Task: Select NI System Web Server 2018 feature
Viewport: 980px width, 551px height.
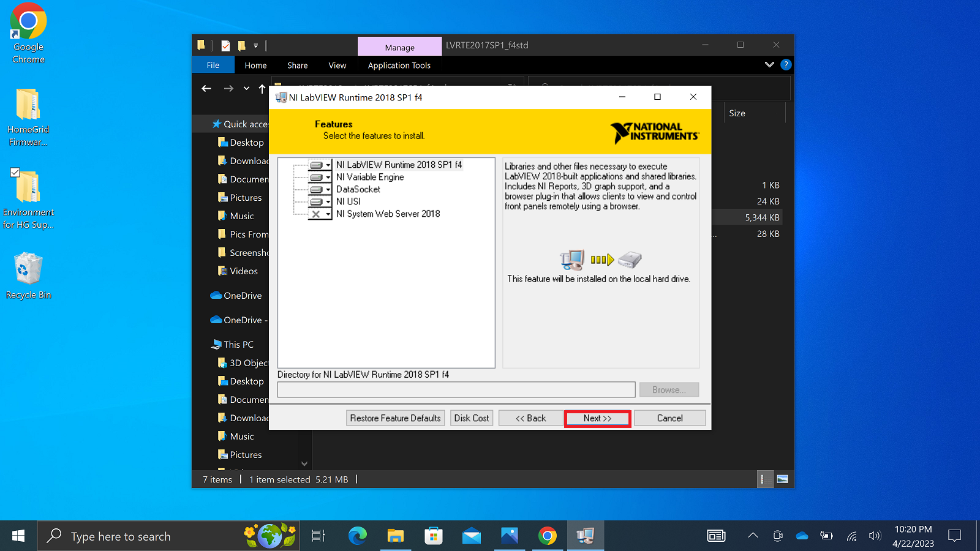Action: coord(388,214)
